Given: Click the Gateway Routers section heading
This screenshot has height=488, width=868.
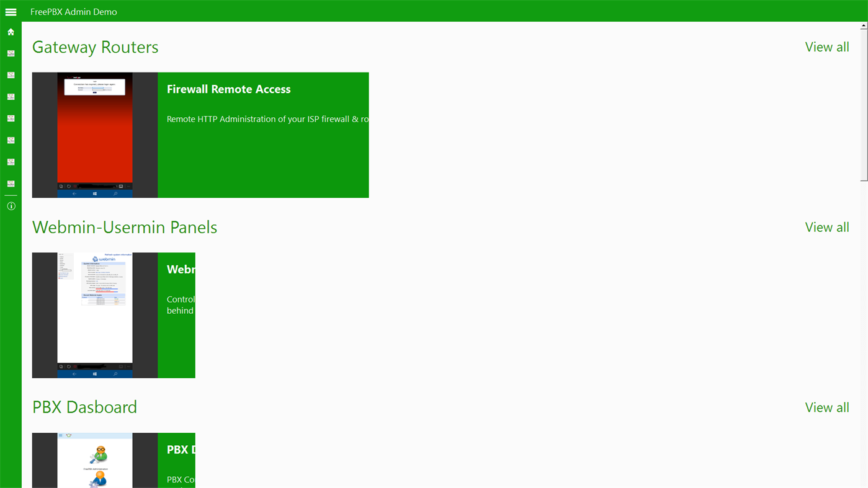Looking at the screenshot, I should pyautogui.click(x=95, y=46).
